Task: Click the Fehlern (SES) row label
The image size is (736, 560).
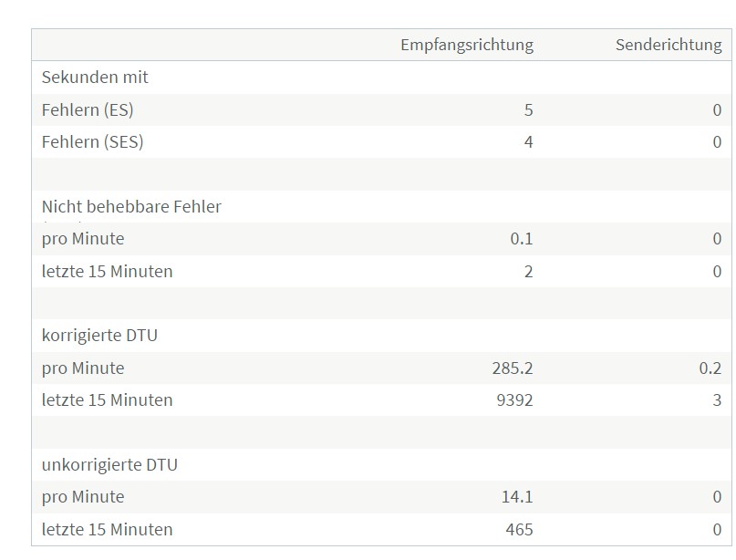Action: click(x=92, y=141)
